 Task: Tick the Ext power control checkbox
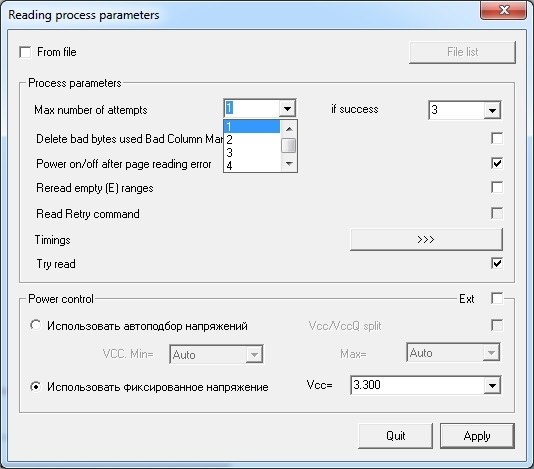[x=497, y=298]
